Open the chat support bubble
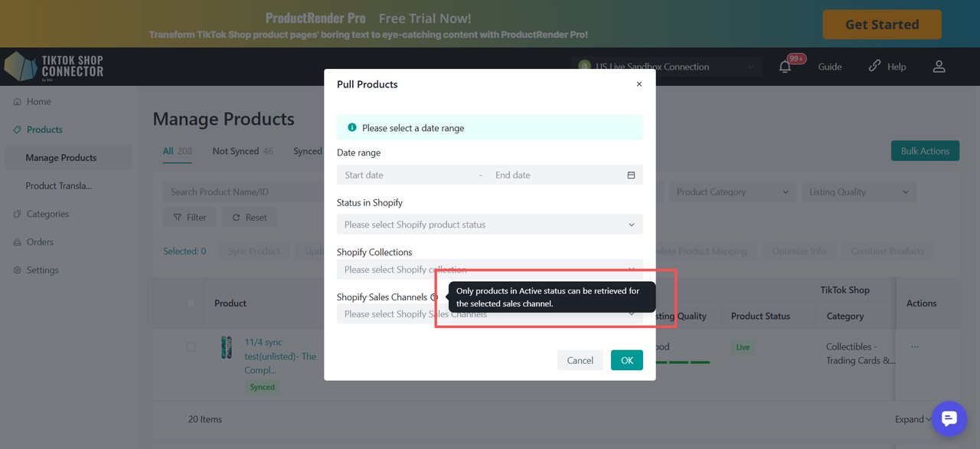980x449 pixels. point(949,418)
